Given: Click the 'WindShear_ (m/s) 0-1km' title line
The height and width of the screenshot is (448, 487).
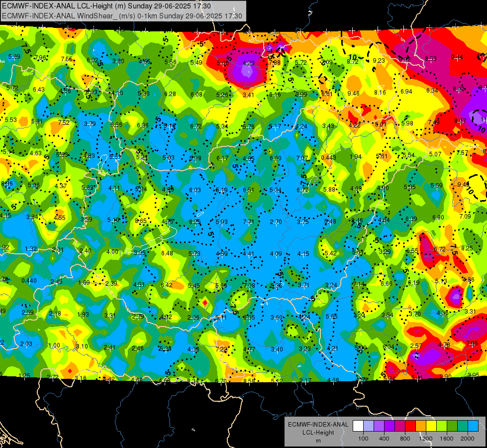Looking at the screenshot, I should (122, 16).
